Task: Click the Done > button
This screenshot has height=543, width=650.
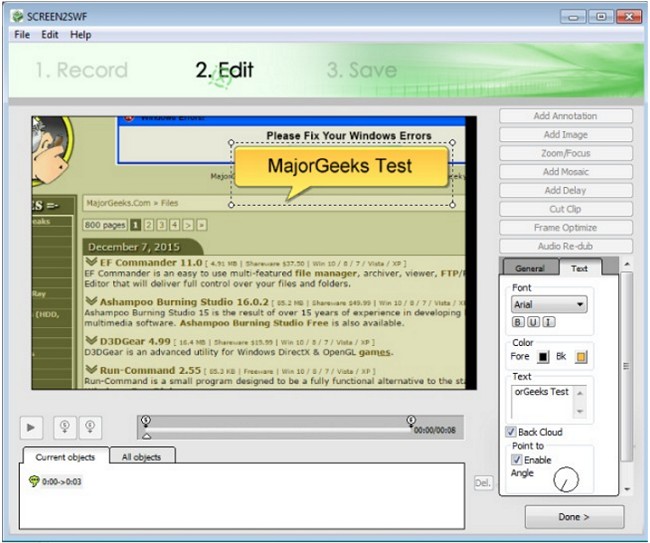Action: click(574, 516)
